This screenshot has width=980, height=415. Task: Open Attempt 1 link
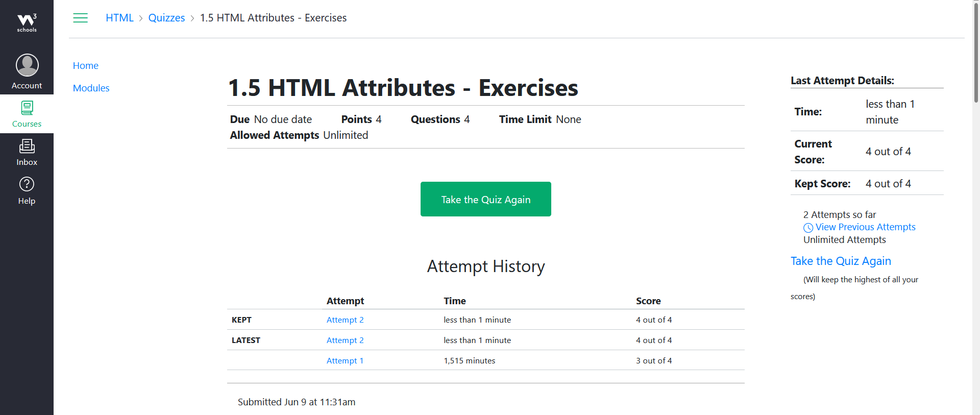[x=345, y=360]
